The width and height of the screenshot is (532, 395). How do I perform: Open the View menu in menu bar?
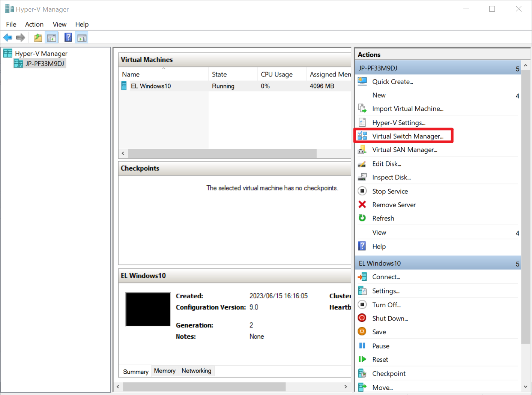coord(59,24)
